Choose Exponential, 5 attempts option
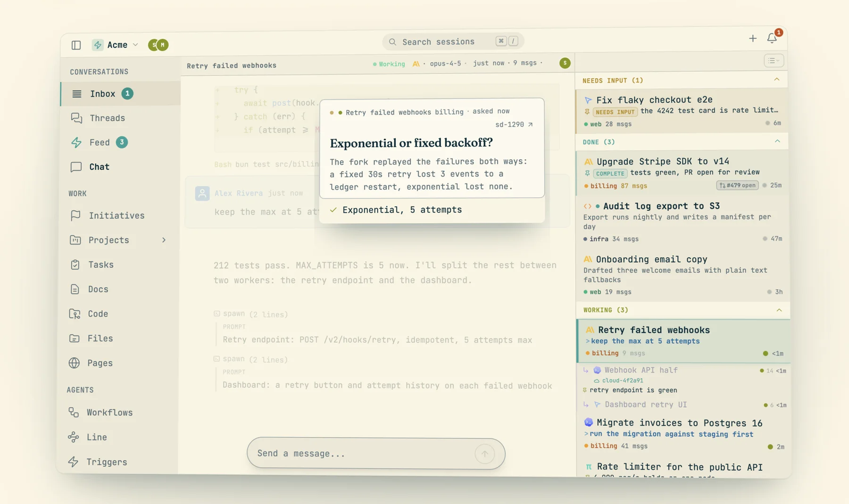 (x=432, y=210)
